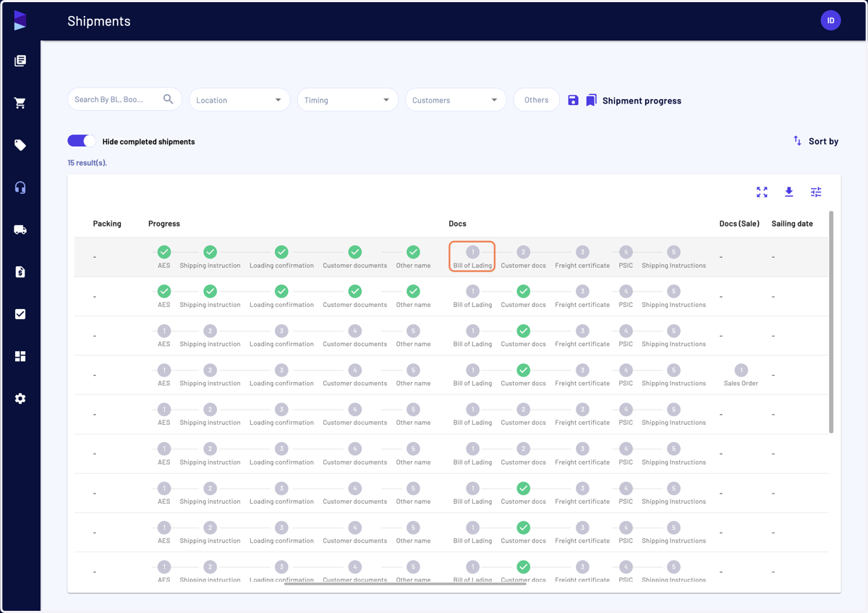Open the checkbox tasks sidebar icon
The height and width of the screenshot is (613, 868).
coord(20,314)
